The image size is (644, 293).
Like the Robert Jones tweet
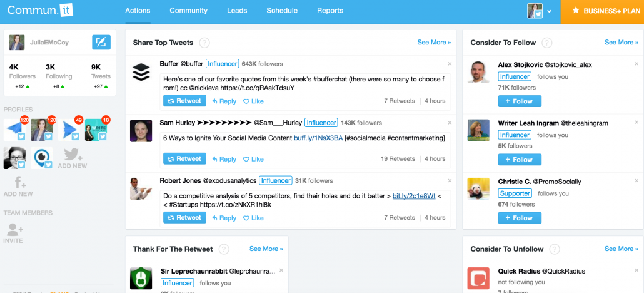click(x=253, y=218)
